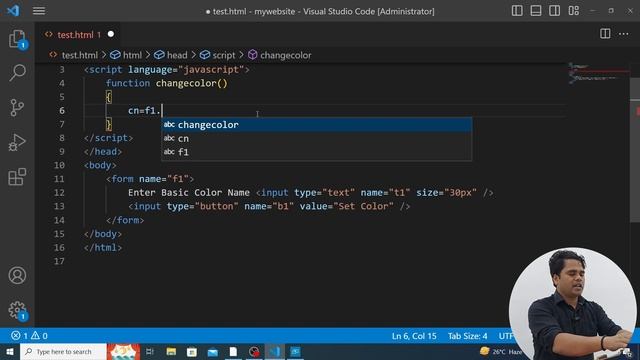Toggle primary side bar layout button
The height and width of the screenshot is (360, 640).
pyautogui.click(x=517, y=11)
